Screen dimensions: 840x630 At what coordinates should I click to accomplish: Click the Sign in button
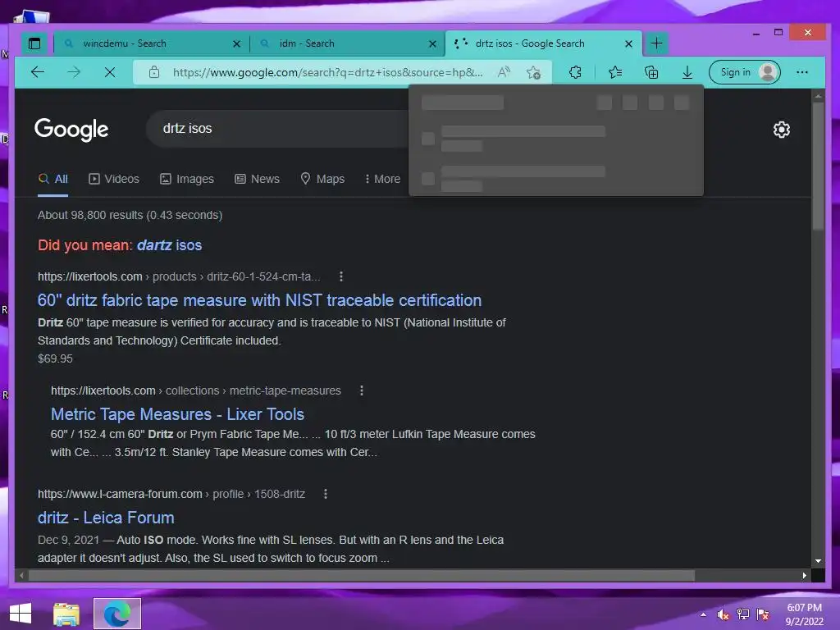[745, 72]
